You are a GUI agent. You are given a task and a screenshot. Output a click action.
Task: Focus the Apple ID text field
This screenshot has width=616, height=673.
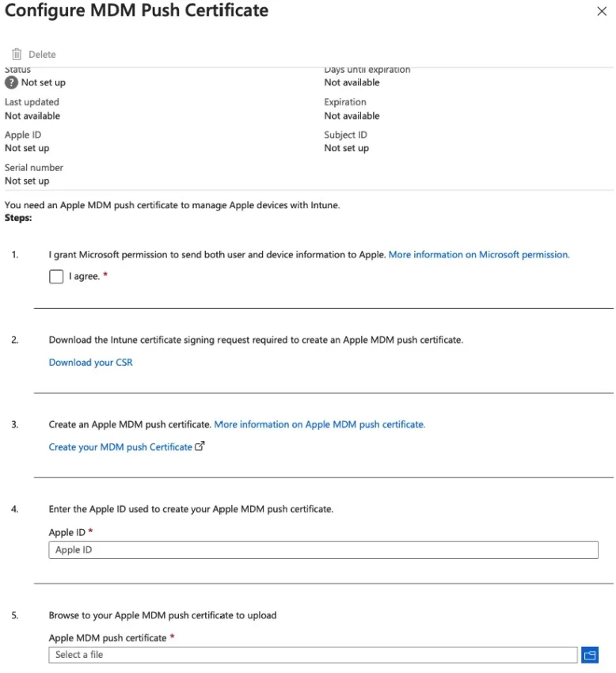(x=323, y=550)
